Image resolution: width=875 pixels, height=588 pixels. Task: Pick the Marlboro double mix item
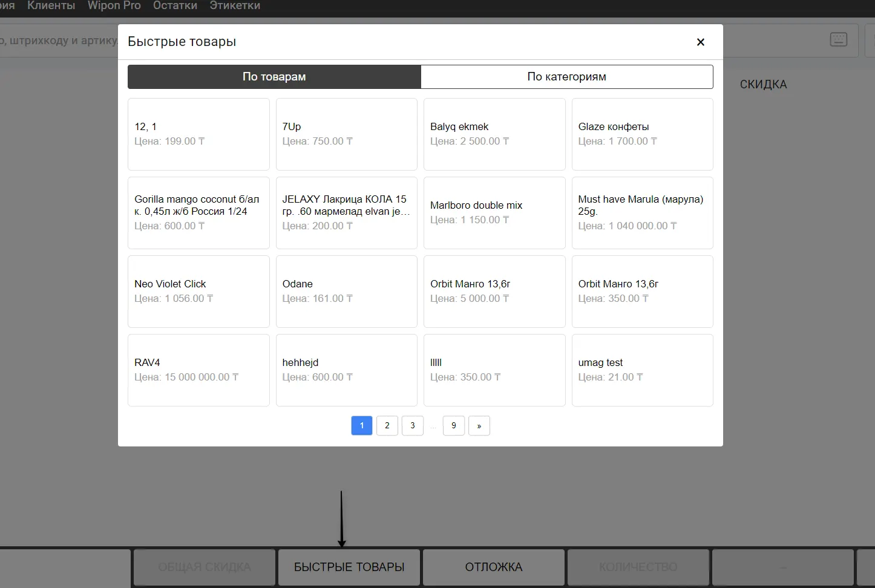(494, 213)
